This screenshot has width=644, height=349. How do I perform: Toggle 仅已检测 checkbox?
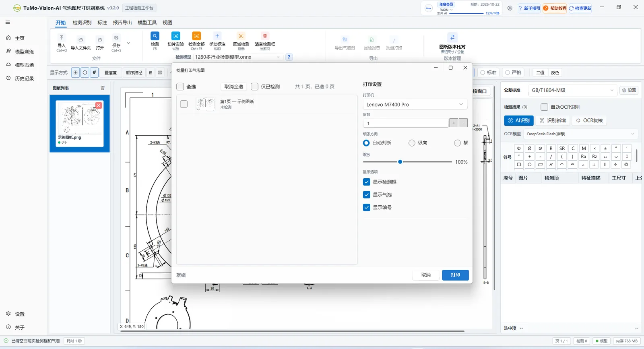[x=254, y=87]
